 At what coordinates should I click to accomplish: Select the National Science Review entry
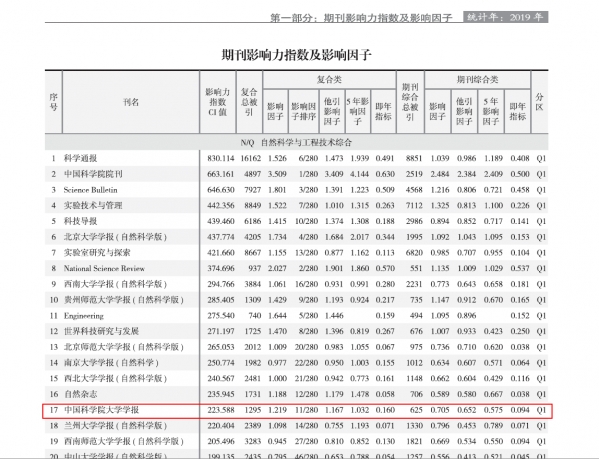click(104, 268)
